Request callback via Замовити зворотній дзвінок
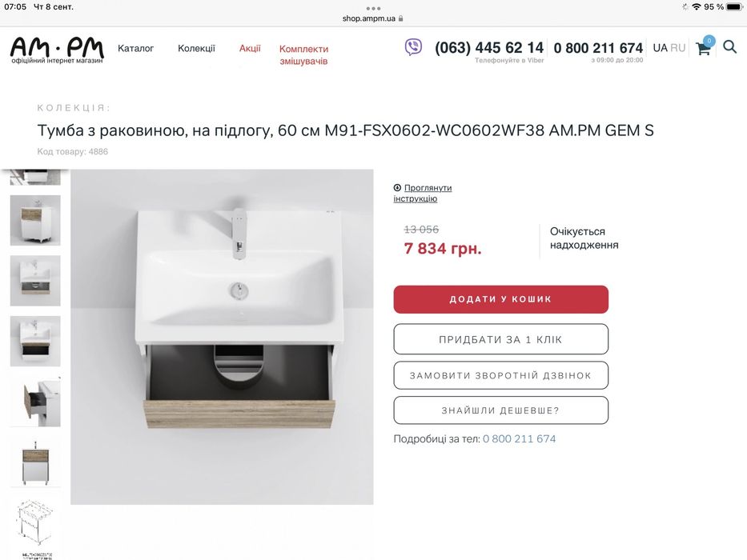Image resolution: width=747 pixels, height=560 pixels. (x=500, y=375)
